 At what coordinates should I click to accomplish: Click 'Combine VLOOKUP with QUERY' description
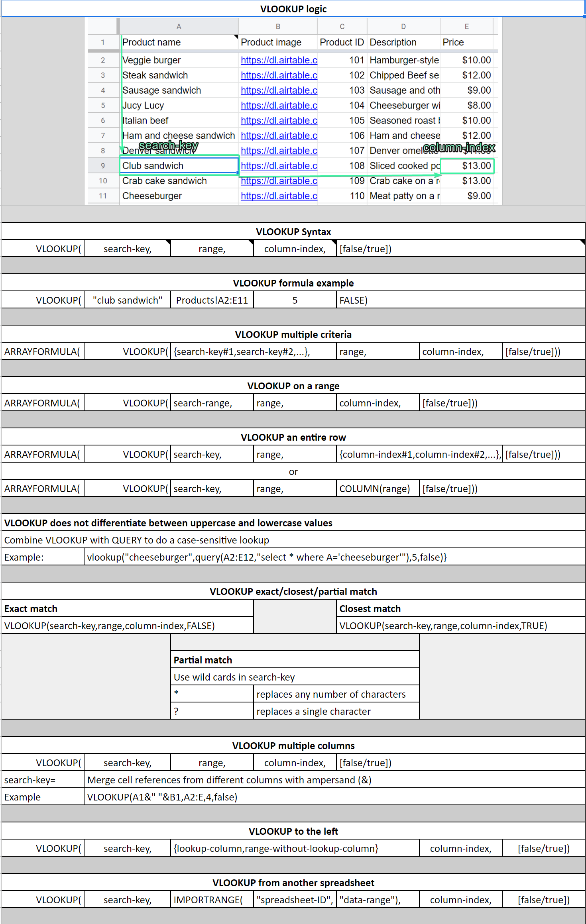tap(293, 540)
